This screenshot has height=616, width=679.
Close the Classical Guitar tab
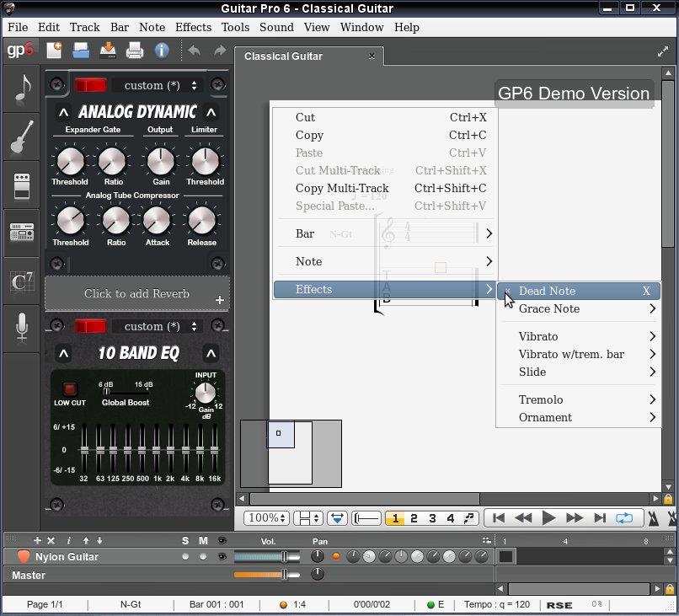coord(372,56)
